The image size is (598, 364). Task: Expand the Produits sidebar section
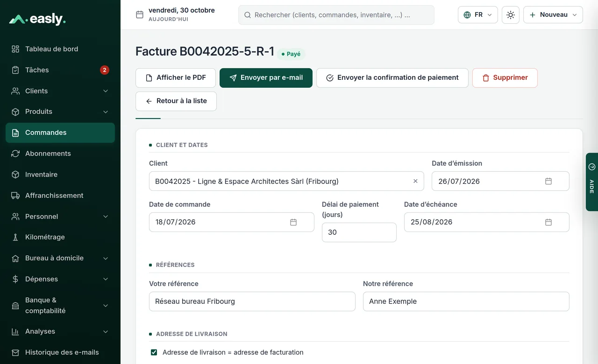[x=106, y=112]
